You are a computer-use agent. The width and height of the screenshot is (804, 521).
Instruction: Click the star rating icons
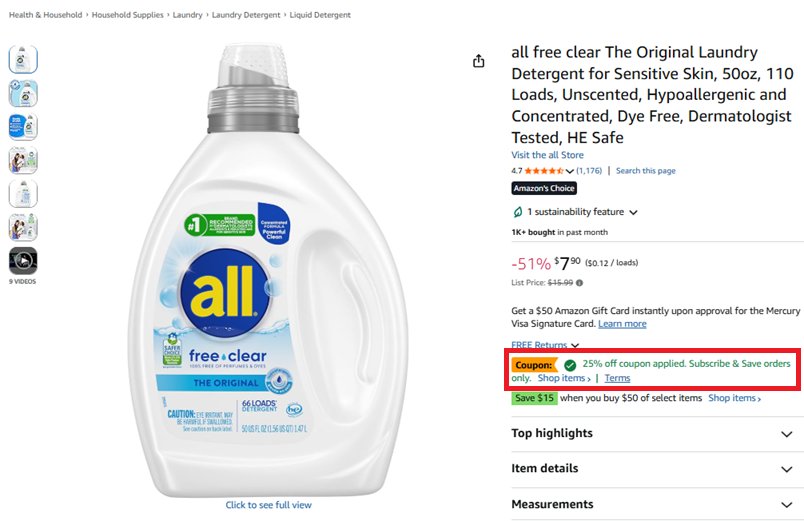pyautogui.click(x=544, y=171)
